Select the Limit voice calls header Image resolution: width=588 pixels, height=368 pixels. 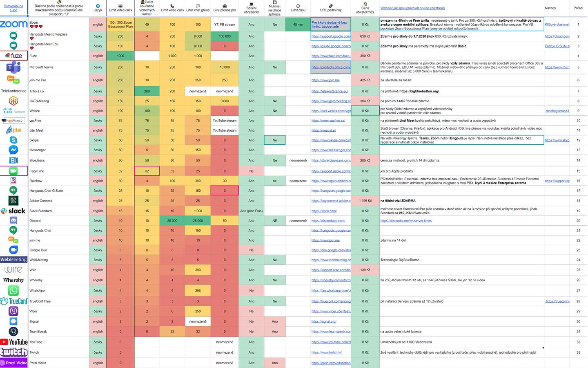tap(172, 8)
